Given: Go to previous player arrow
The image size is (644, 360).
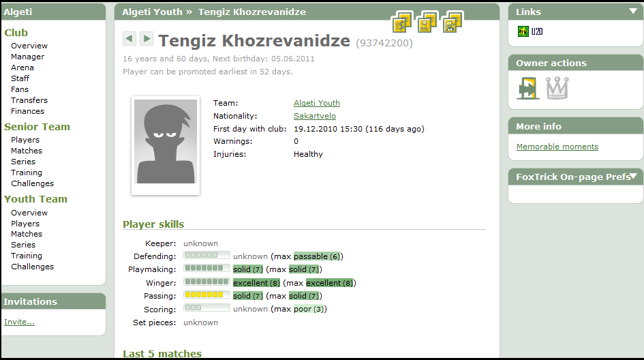Looking at the screenshot, I should point(129,39).
